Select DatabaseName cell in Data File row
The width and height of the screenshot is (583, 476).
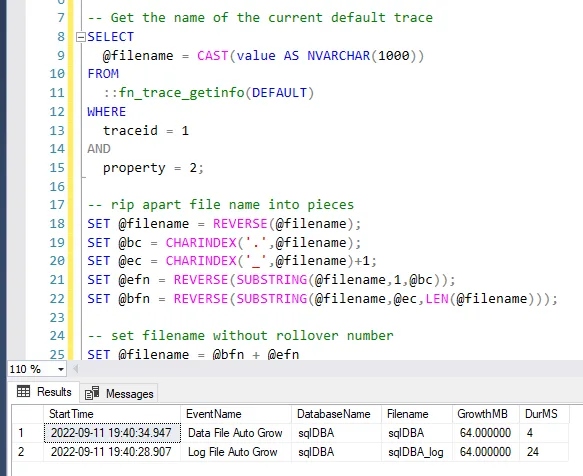[x=336, y=433]
